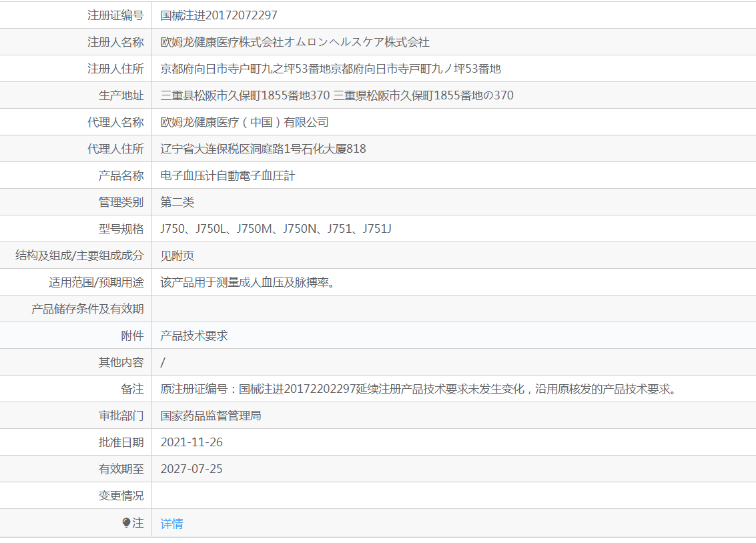
Task: Select agent name 欧姆龙健康医疗（中国）有限公司
Action: pos(244,122)
